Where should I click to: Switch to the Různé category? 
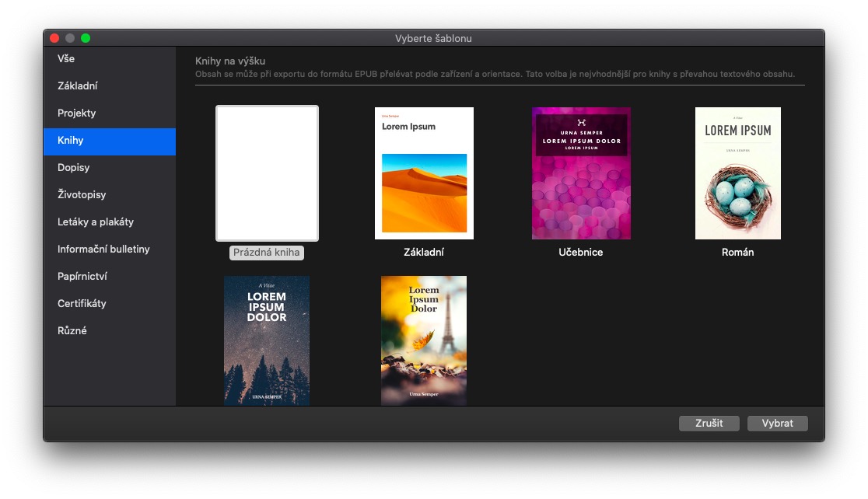click(109, 330)
